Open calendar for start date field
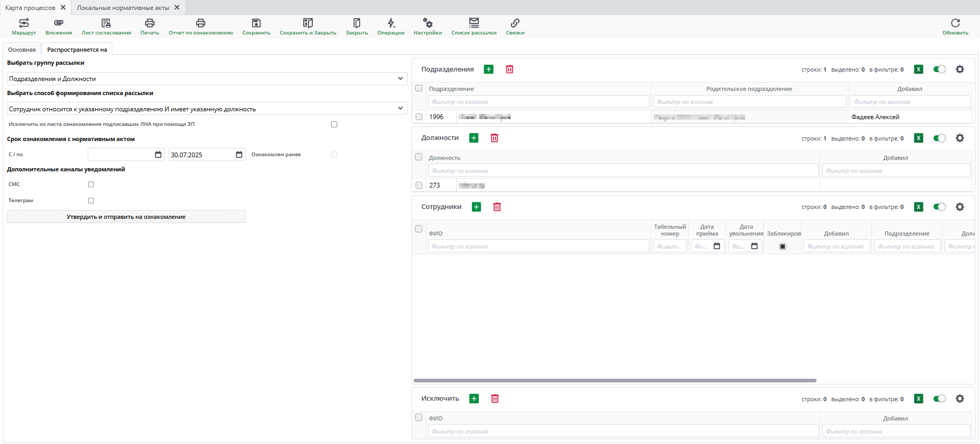 (x=158, y=155)
